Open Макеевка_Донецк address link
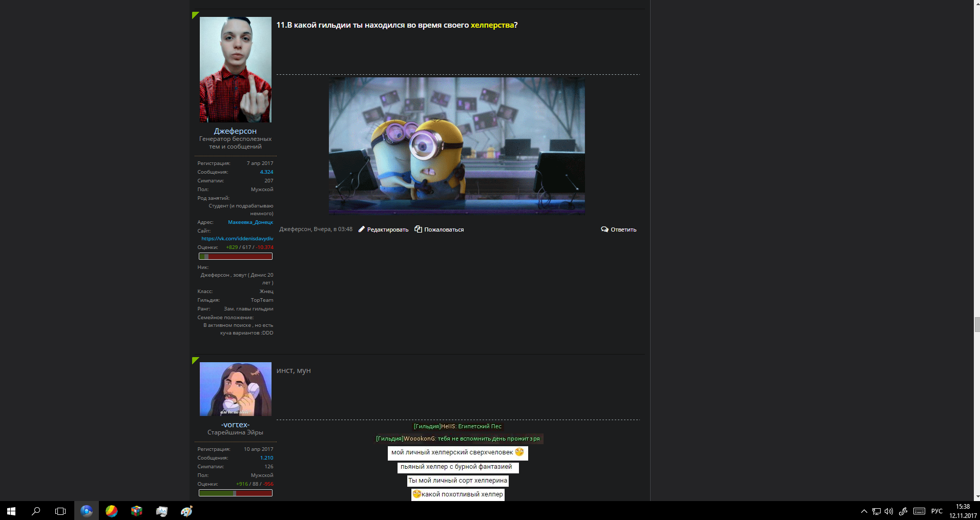Viewport: 980px width, 520px height. tap(251, 222)
